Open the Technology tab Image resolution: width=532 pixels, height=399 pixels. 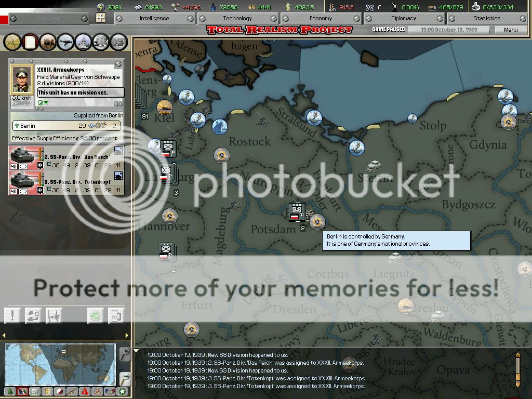237,18
